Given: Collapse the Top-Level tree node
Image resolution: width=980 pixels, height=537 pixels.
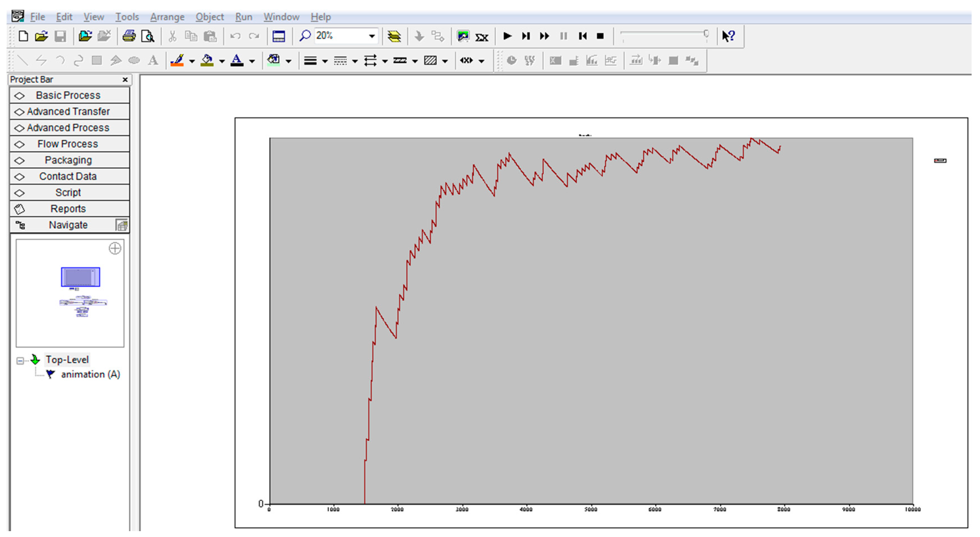Looking at the screenshot, I should click(x=20, y=361).
